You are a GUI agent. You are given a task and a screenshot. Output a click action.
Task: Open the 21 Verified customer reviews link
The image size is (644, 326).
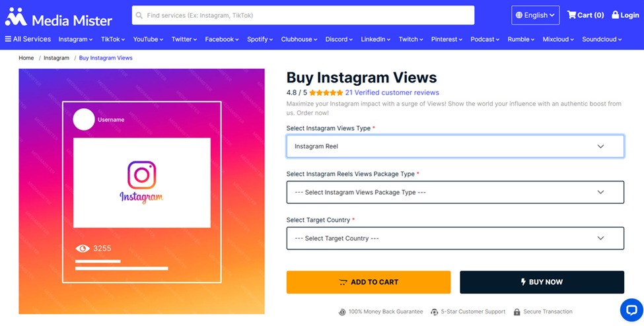[392, 93]
